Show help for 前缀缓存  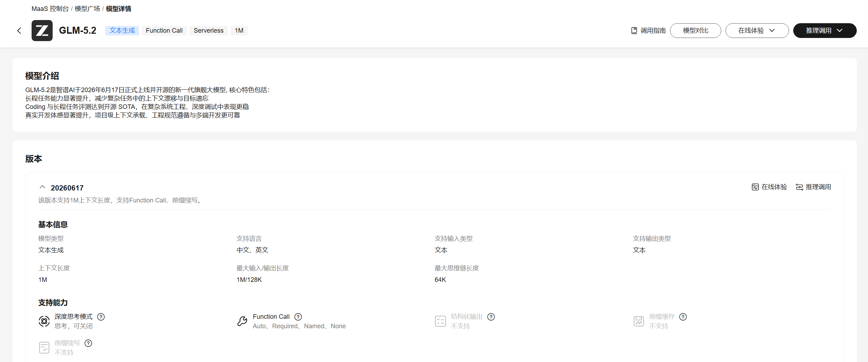point(683,317)
